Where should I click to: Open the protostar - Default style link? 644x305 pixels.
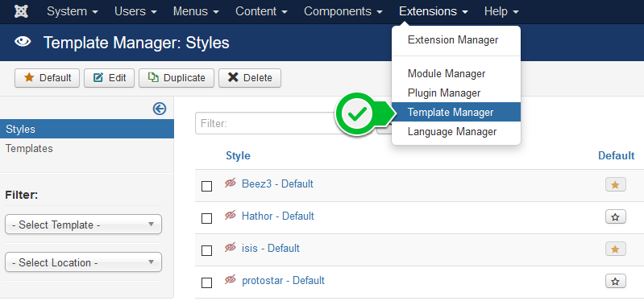coord(284,280)
